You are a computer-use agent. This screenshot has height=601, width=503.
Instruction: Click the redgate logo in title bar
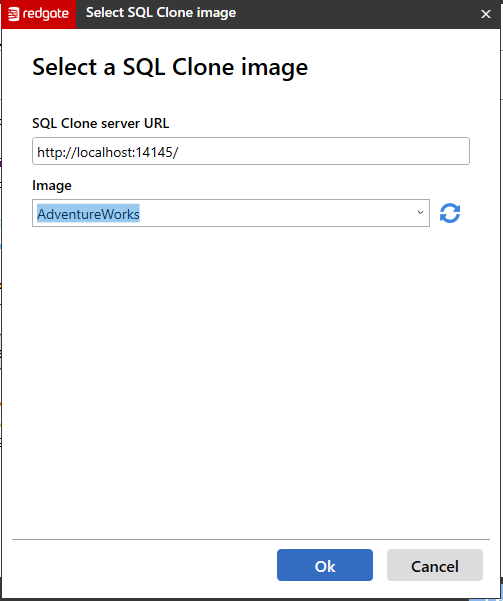coord(38,14)
